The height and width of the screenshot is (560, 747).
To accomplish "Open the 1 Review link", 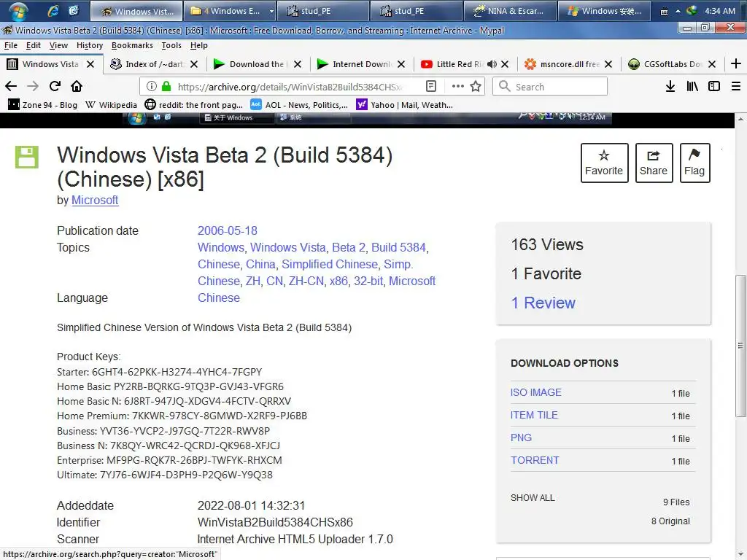I will pyautogui.click(x=543, y=303).
